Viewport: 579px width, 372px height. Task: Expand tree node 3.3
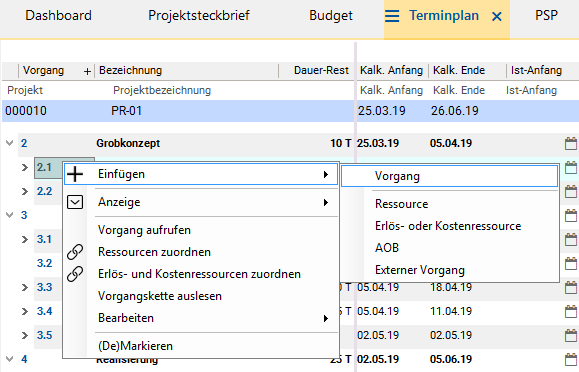25,287
